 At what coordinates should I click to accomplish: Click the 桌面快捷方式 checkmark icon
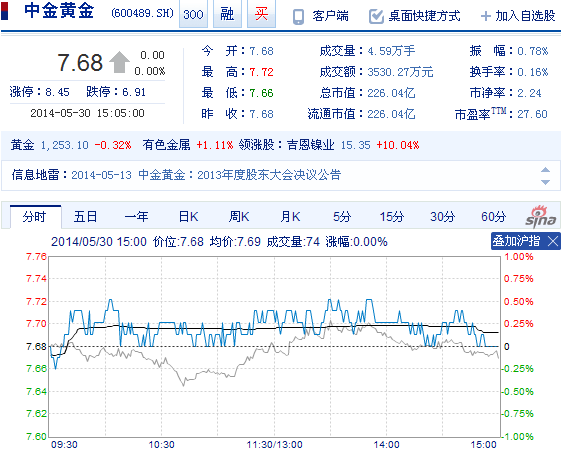coord(376,16)
